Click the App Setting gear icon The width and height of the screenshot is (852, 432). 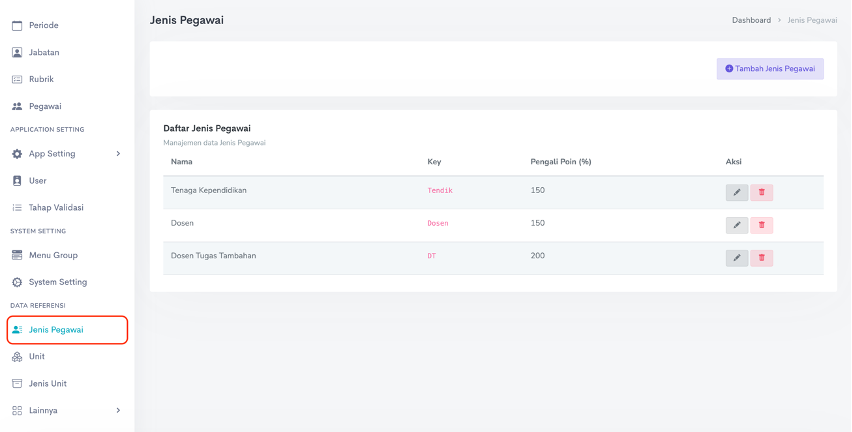pyautogui.click(x=17, y=154)
